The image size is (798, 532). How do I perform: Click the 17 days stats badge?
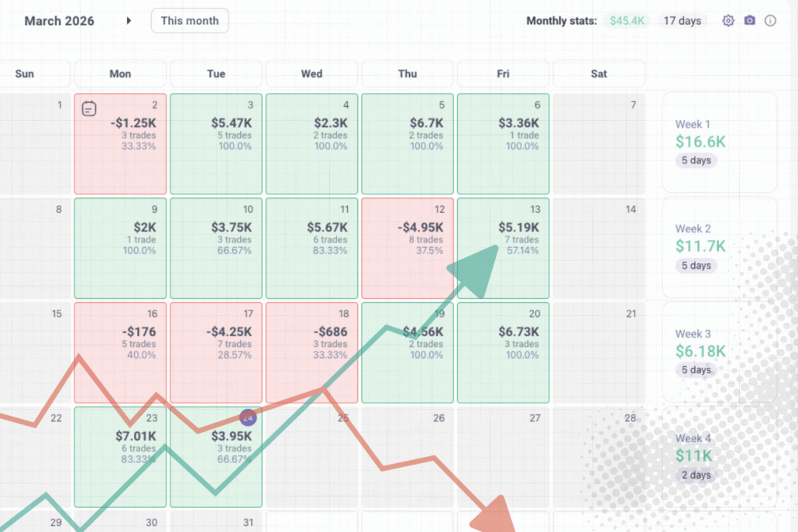[682, 21]
